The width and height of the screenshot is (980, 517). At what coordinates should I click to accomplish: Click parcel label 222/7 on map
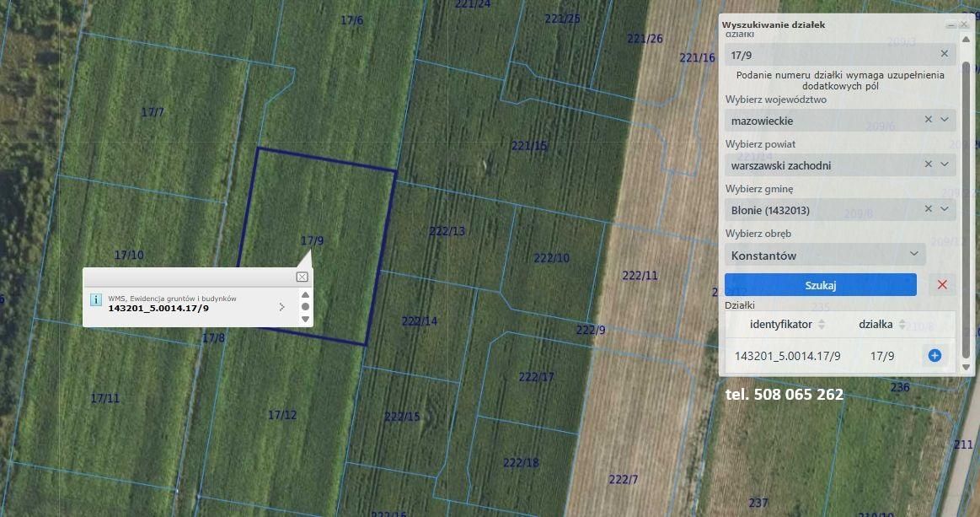click(623, 479)
